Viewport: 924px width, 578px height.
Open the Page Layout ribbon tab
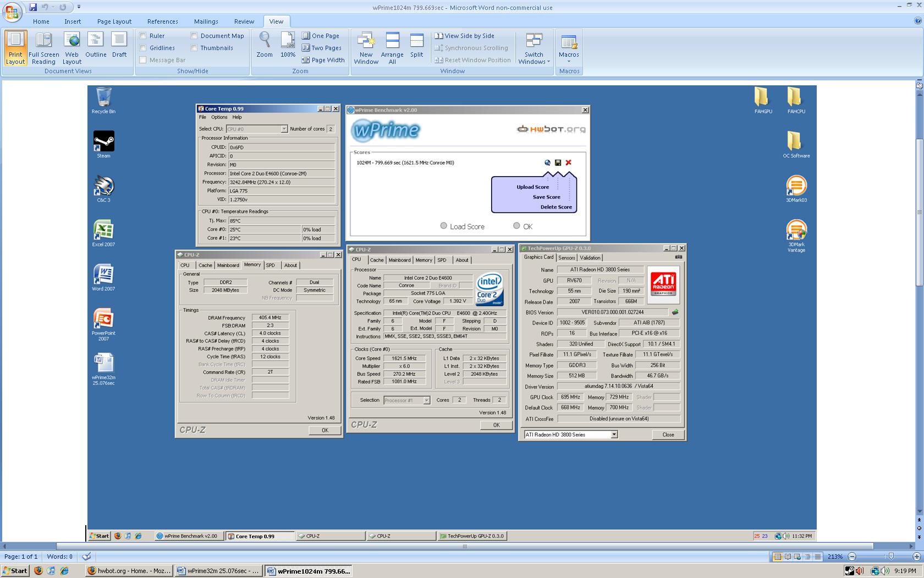[x=114, y=21]
